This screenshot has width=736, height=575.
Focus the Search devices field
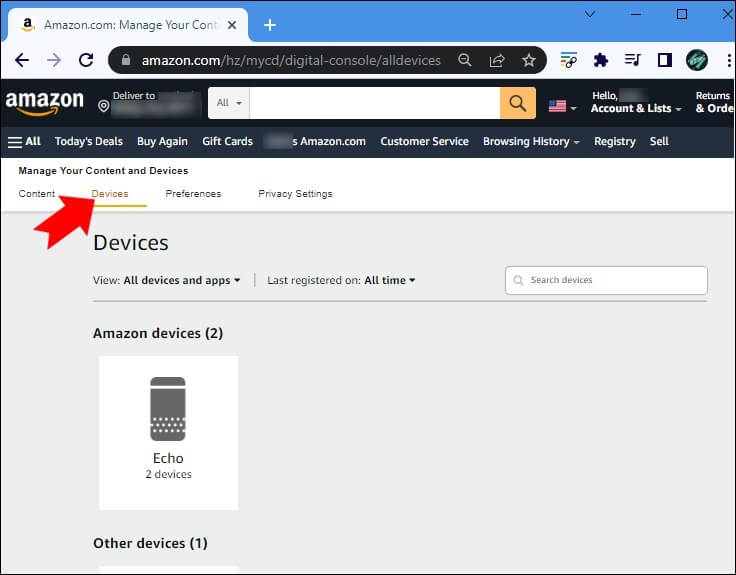(x=606, y=281)
